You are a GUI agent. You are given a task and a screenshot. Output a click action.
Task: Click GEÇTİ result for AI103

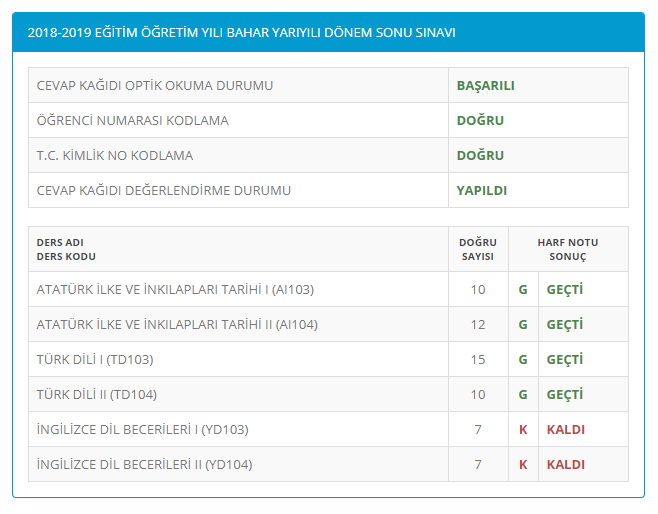(565, 290)
